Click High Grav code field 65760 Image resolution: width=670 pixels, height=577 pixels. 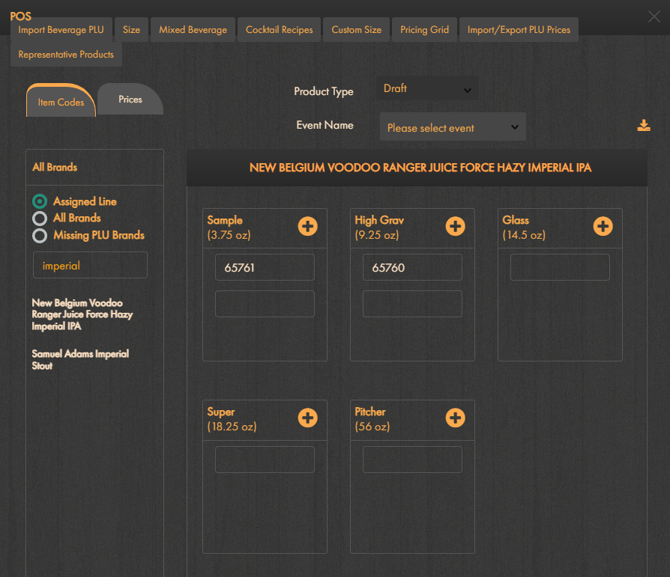[x=412, y=268]
